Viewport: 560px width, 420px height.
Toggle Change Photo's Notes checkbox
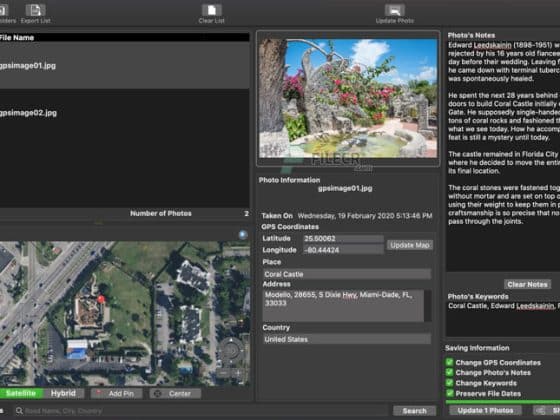coord(450,372)
